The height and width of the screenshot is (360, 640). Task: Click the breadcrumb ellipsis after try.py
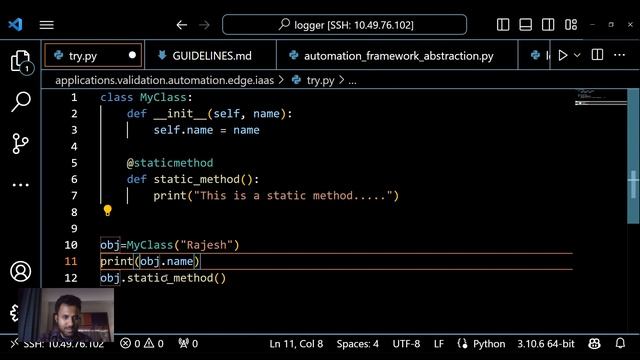(x=352, y=81)
